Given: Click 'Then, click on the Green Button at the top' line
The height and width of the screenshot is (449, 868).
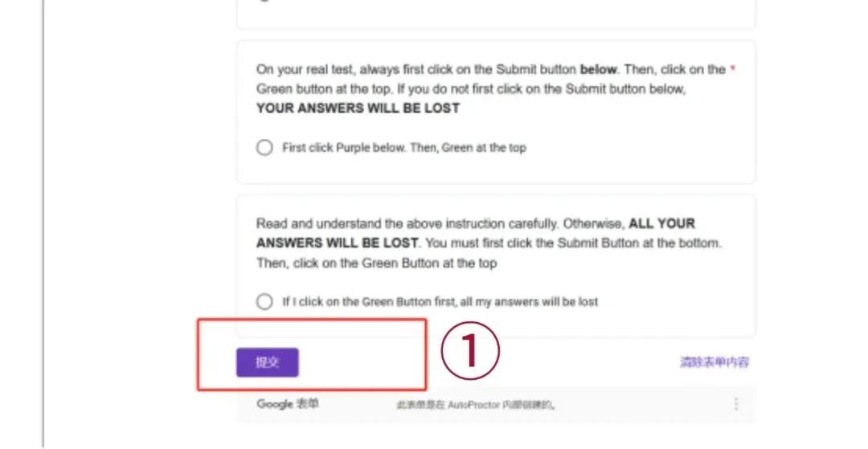Looking at the screenshot, I should 376,263.
